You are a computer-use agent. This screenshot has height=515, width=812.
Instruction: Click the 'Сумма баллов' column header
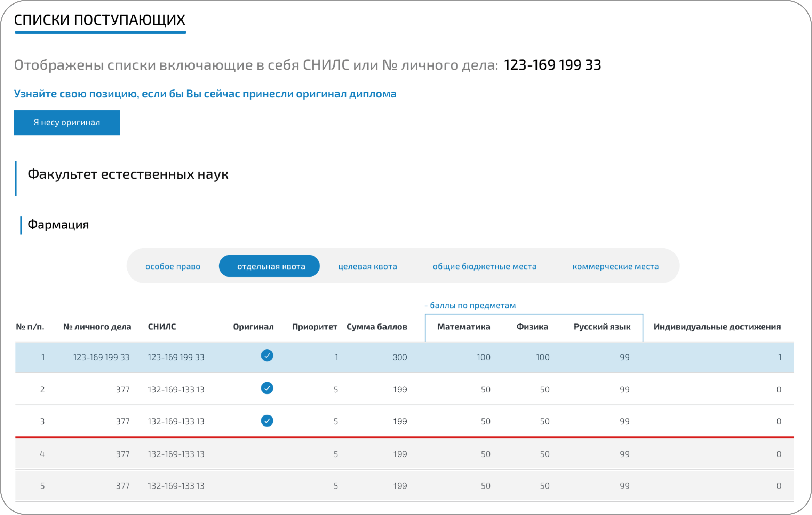click(x=377, y=327)
